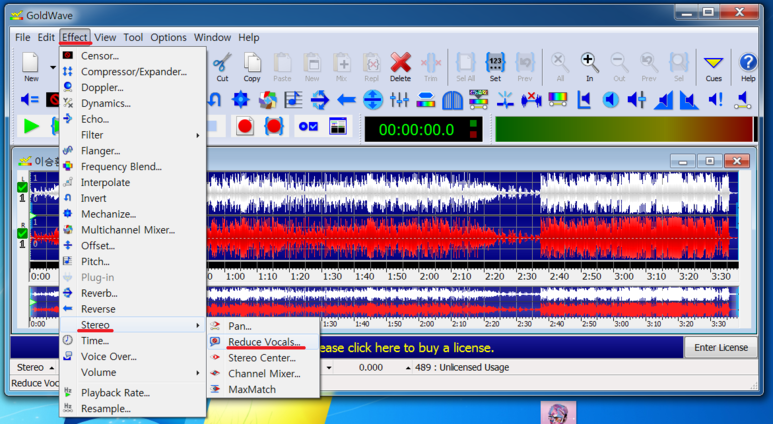Open control properties icon with checkmark

tap(308, 127)
